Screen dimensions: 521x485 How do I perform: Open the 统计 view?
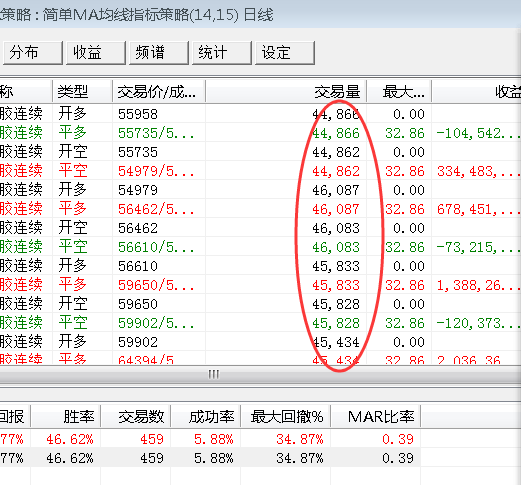(x=222, y=53)
